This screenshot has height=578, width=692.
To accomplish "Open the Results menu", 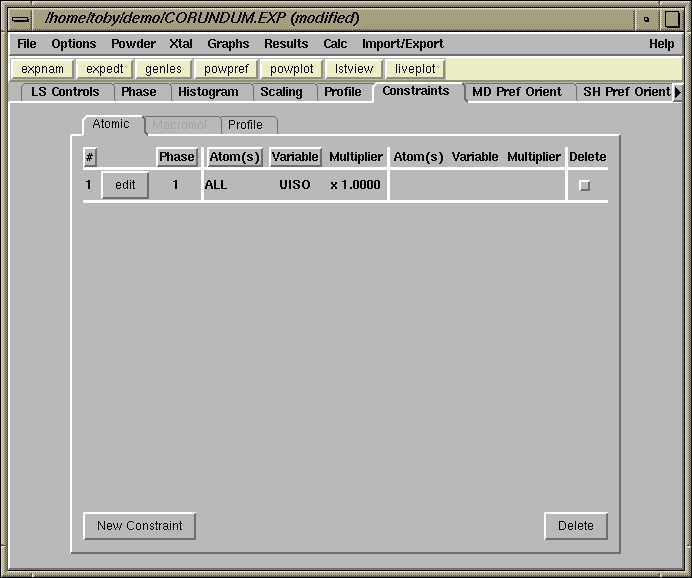I will coord(286,44).
